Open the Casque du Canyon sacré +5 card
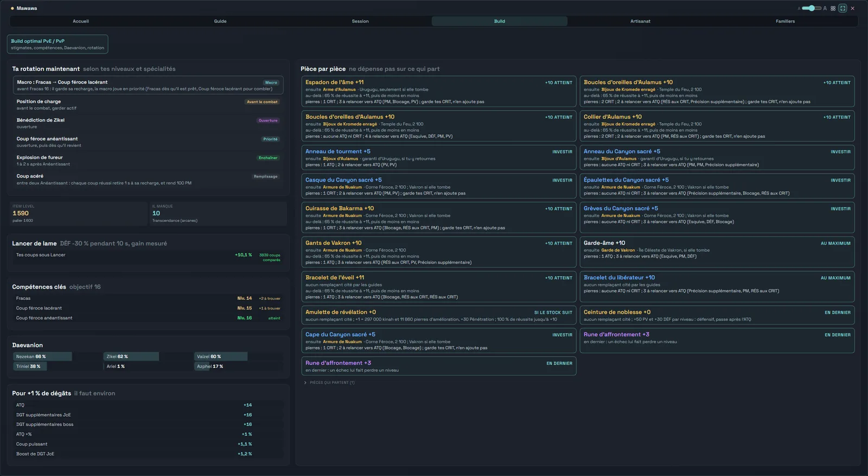Image resolution: width=868 pixels, height=476 pixels. (438, 186)
